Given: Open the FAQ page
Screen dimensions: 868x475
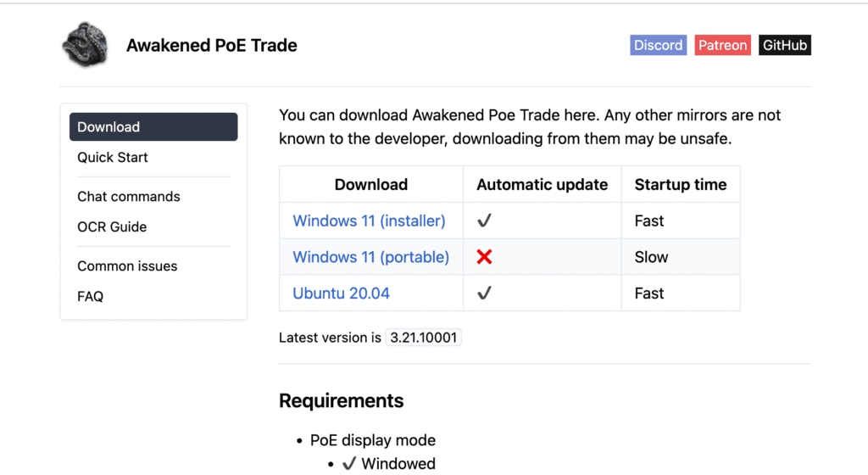Looking at the screenshot, I should click(x=90, y=297).
